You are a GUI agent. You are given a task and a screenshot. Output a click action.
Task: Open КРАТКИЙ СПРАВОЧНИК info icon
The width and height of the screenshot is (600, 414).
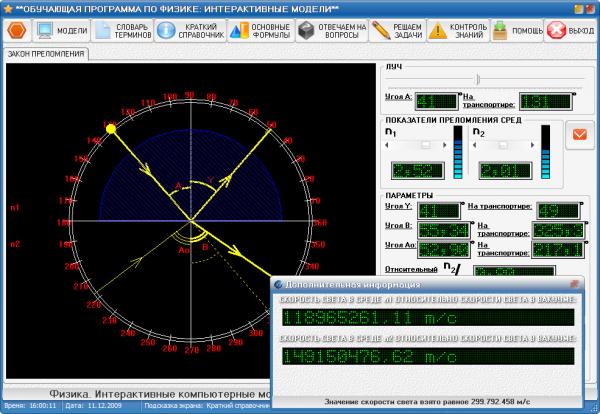(x=166, y=31)
